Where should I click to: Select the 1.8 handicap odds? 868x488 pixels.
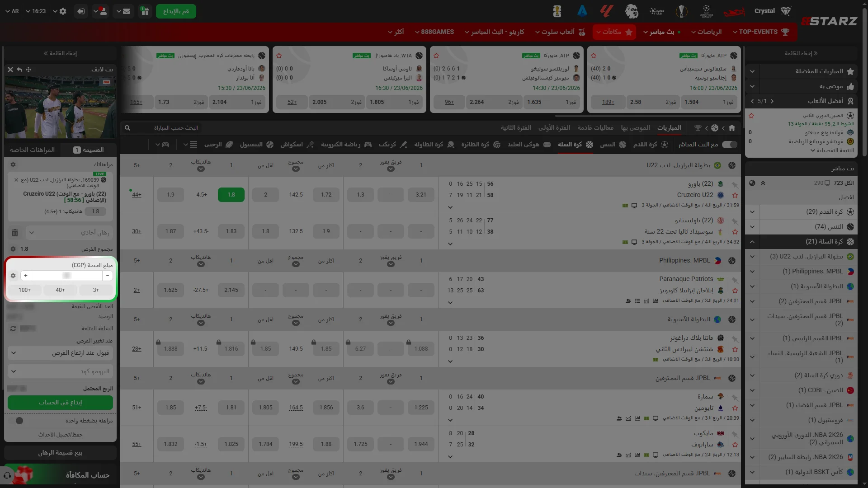(231, 195)
